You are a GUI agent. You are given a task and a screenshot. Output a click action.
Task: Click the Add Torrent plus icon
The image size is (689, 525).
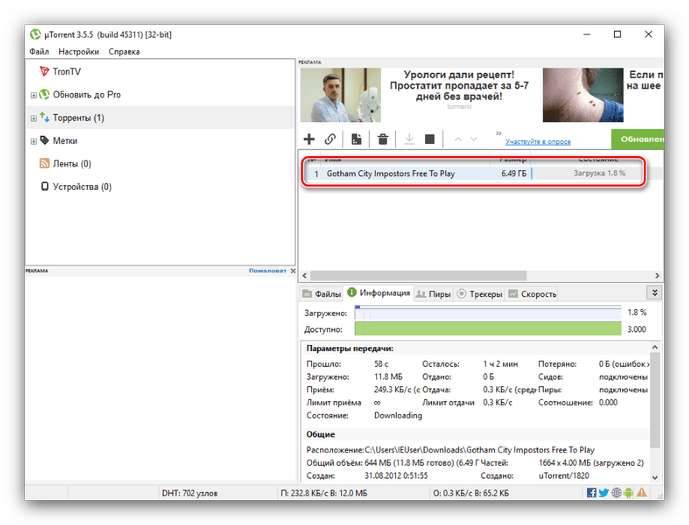coord(309,139)
